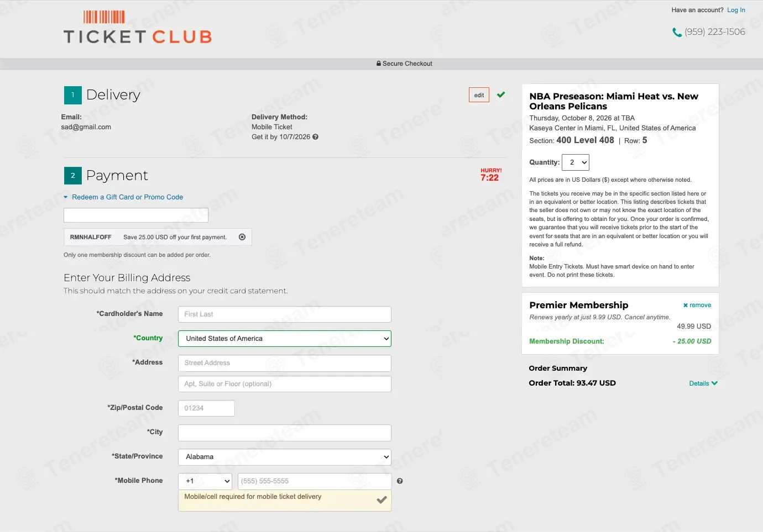The width and height of the screenshot is (763, 532).
Task: Open the Quantity dropdown
Action: coord(576,162)
